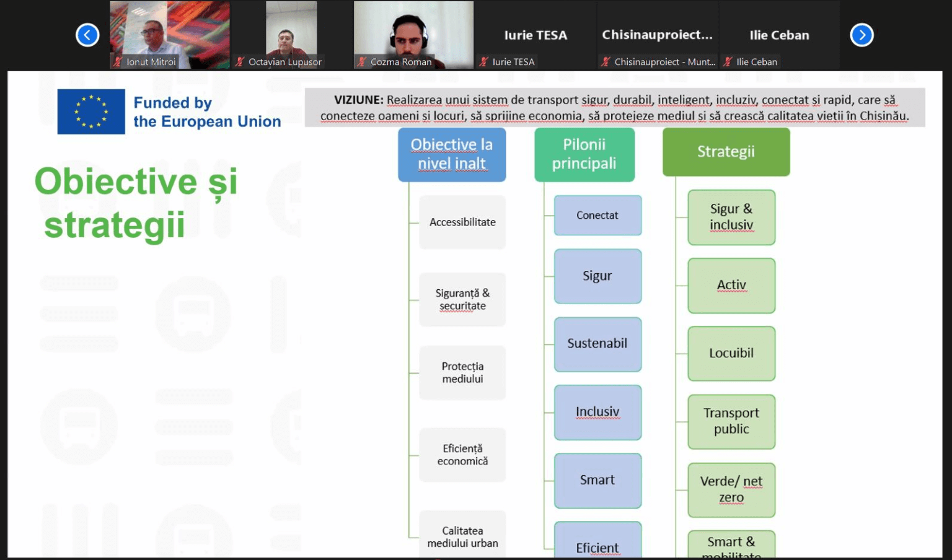Select the Iurie TESA participant tile

pos(535,35)
